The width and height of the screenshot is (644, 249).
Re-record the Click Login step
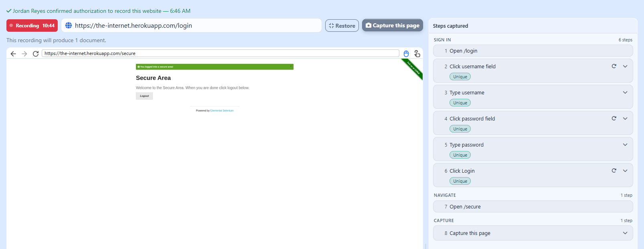click(x=614, y=171)
